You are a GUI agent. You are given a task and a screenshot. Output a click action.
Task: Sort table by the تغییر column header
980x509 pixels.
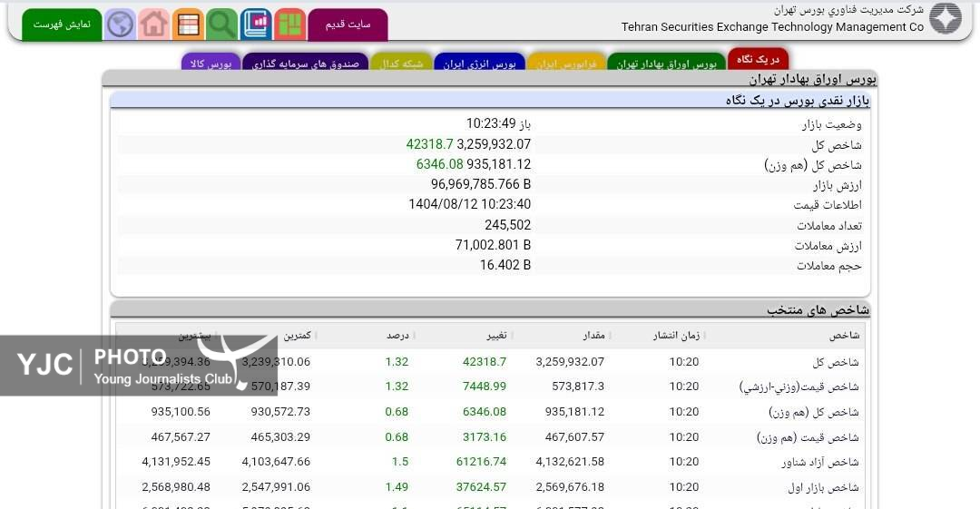(495, 336)
